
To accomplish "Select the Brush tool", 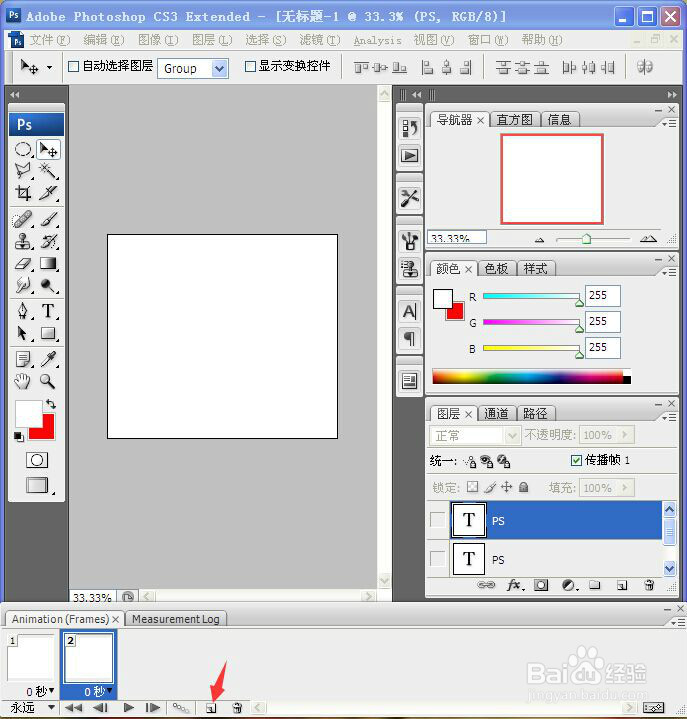I will coord(48,220).
